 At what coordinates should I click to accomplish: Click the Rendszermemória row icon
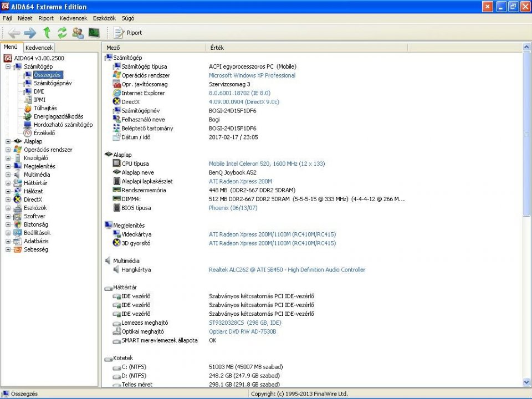[117, 190]
